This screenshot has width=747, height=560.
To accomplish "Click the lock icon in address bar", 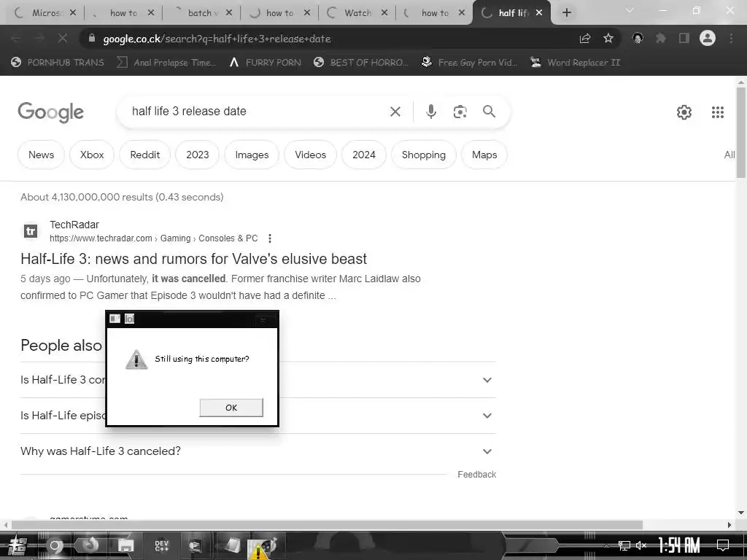I will click(x=92, y=39).
